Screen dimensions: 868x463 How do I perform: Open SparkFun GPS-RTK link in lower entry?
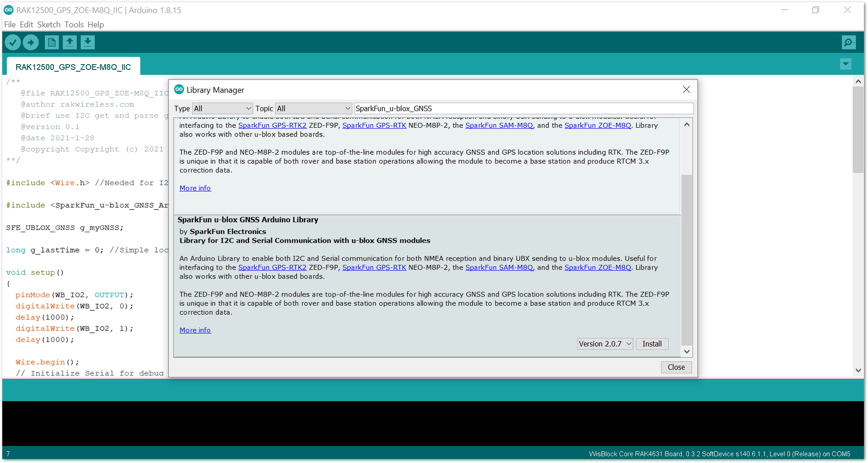tap(374, 267)
